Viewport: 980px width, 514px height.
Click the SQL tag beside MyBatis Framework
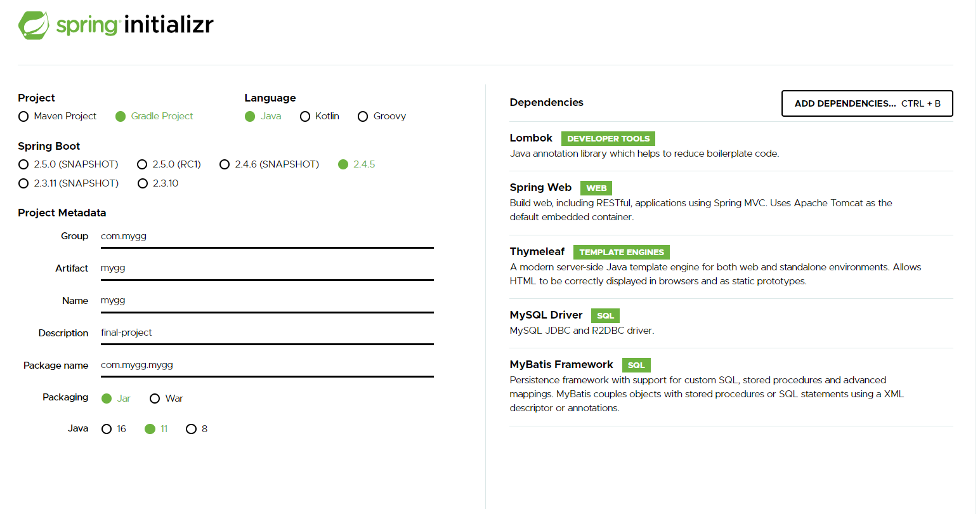coord(636,365)
